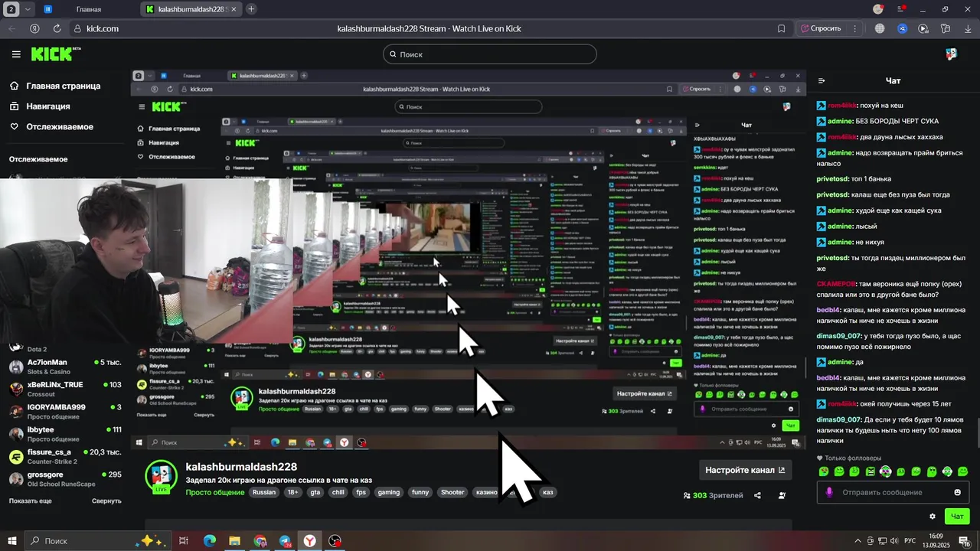Screen dimensions: 980x551
Task: Click the purple microphone icon in chat input
Action: click(x=828, y=492)
